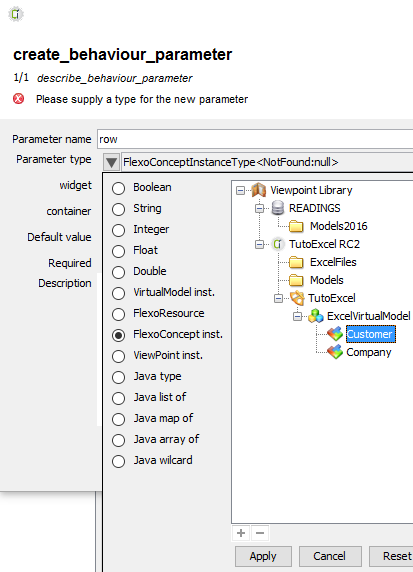This screenshot has width=413, height=572.
Task: Collapse the READINGS tree node
Action: point(259,208)
